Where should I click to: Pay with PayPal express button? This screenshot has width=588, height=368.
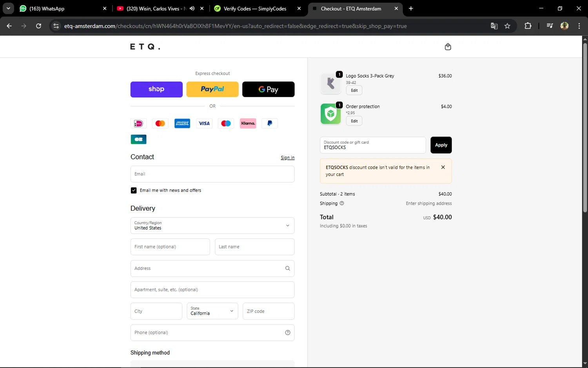(212, 89)
